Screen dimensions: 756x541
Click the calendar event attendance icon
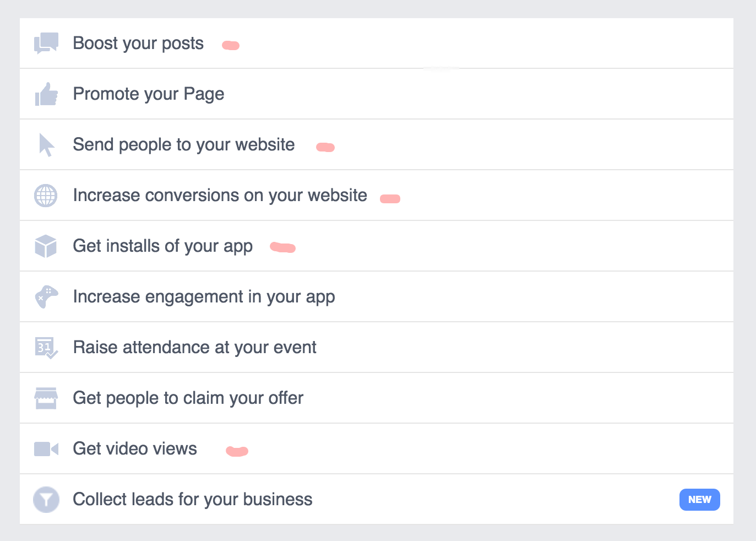46,348
